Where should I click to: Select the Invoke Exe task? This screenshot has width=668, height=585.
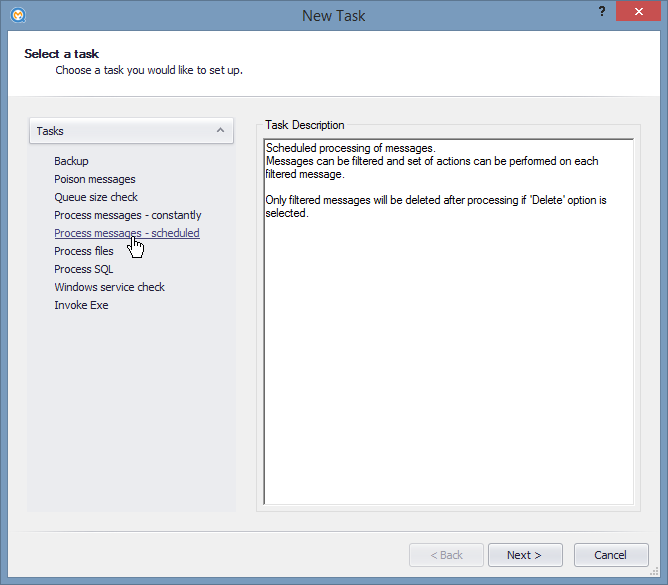point(81,305)
